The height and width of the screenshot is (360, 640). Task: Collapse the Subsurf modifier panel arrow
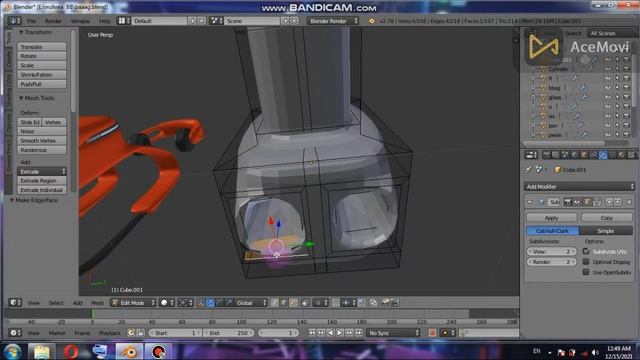point(530,202)
